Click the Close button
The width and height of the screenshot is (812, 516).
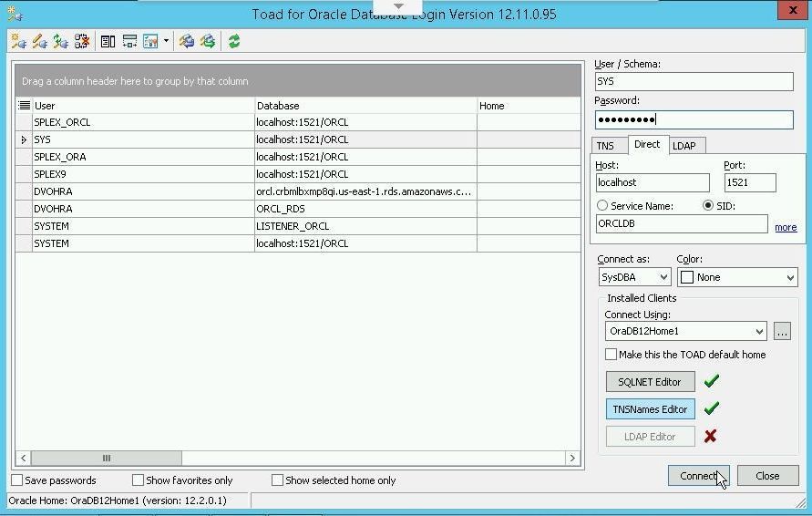point(767,476)
